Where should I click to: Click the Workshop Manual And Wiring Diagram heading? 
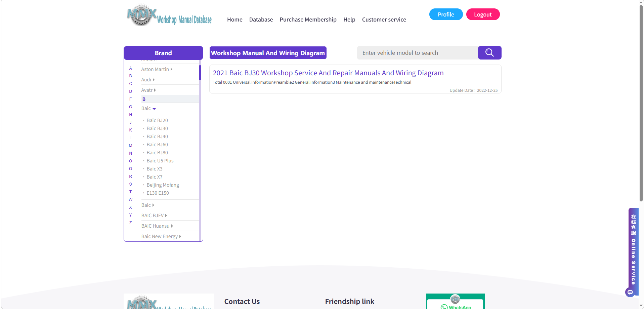click(268, 53)
